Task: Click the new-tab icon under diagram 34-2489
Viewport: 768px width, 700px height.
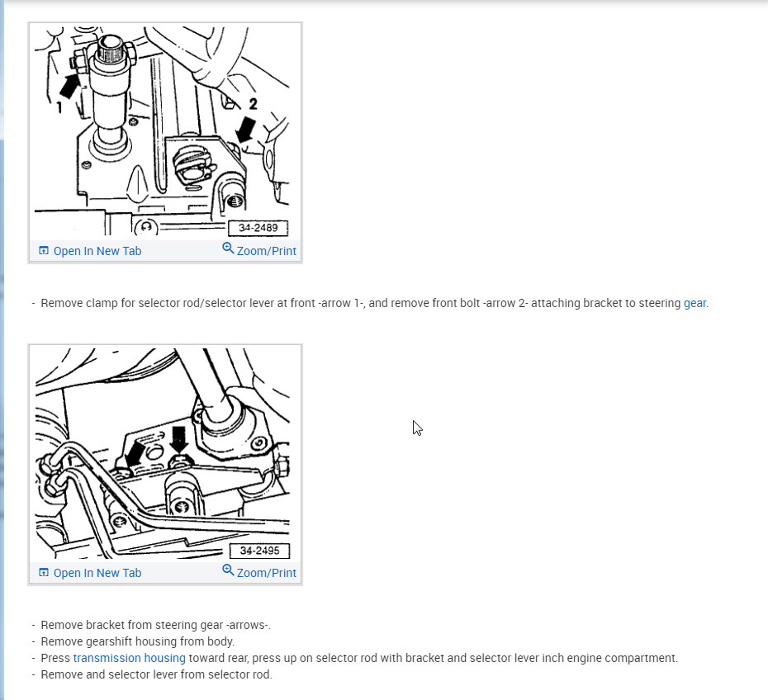Action: coord(44,251)
